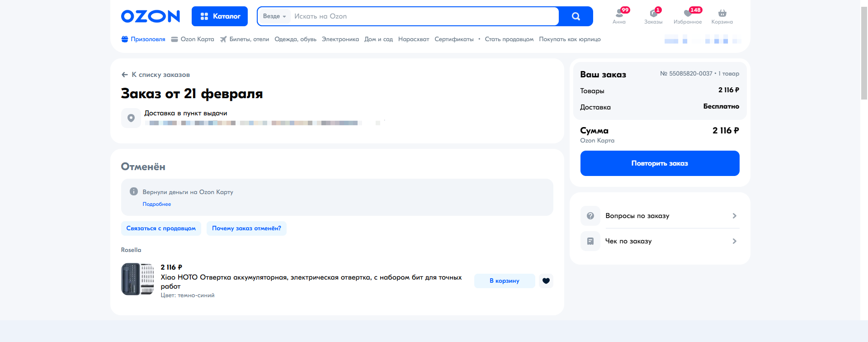Click the Заказ от 21 февраля heading
The width and height of the screenshot is (868, 342).
click(192, 94)
